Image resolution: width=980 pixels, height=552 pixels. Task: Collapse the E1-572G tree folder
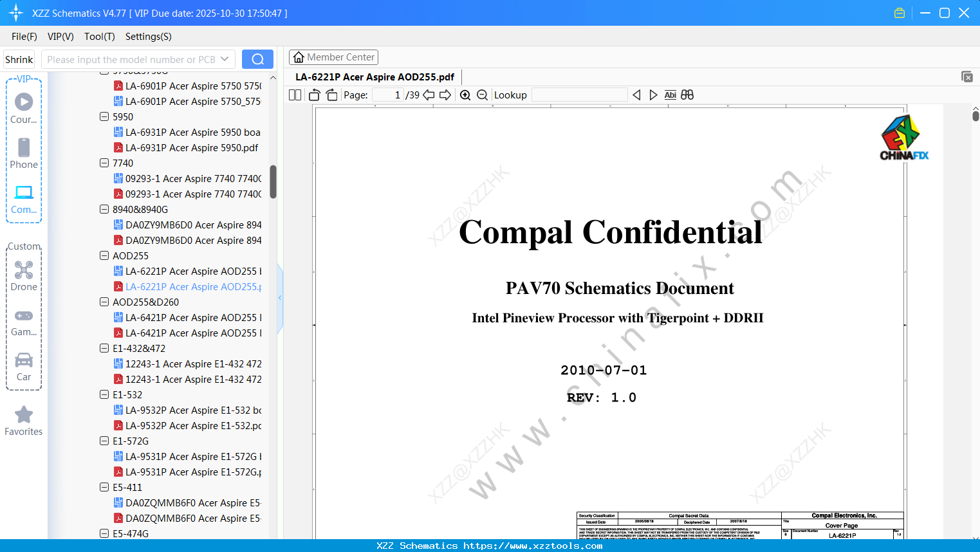(x=104, y=441)
